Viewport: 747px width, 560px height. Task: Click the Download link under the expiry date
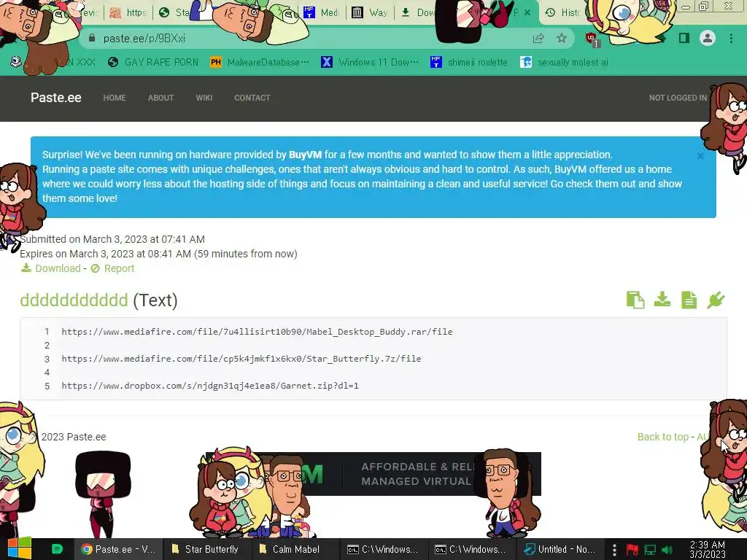[x=51, y=268]
